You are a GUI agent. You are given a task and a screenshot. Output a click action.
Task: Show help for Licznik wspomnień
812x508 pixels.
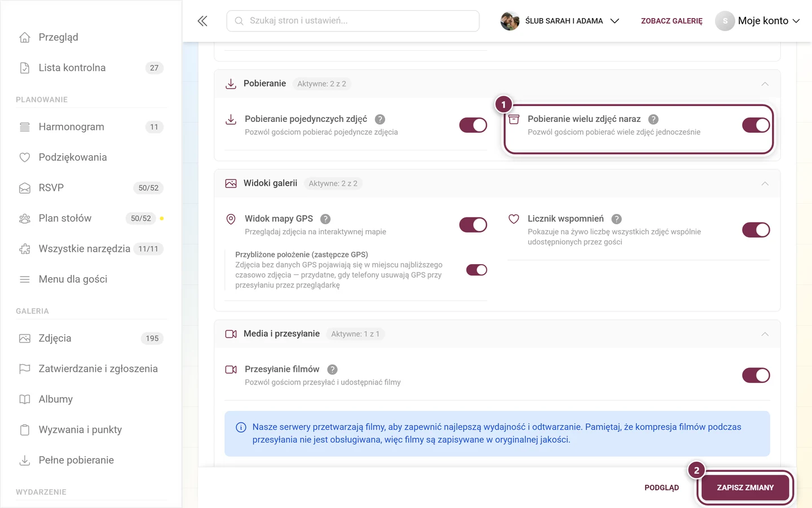click(x=616, y=219)
